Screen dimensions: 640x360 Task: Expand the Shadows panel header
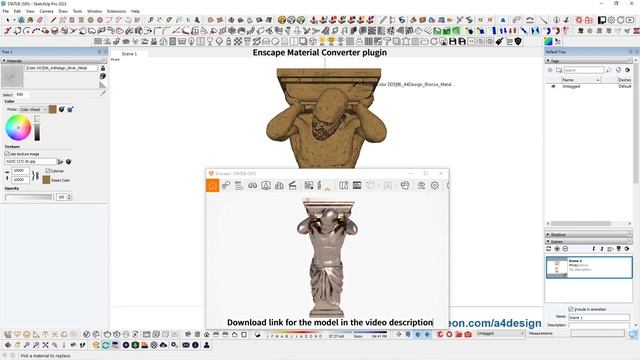click(589, 235)
